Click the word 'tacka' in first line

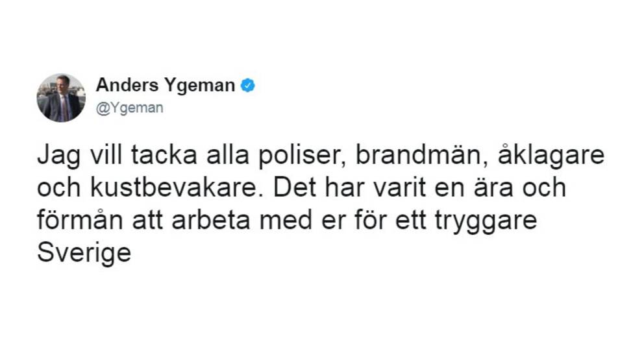pyautogui.click(x=164, y=155)
